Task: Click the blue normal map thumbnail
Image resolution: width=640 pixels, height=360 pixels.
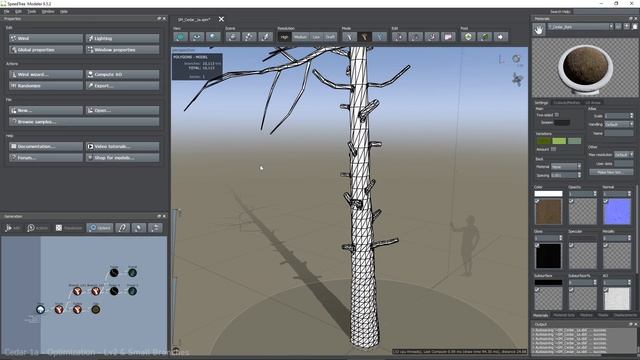Action: tap(617, 212)
